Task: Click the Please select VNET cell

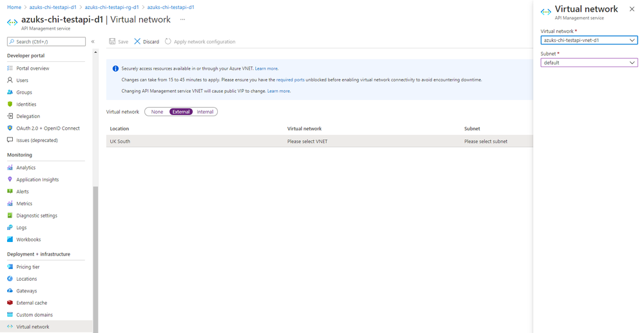Action: point(307,141)
